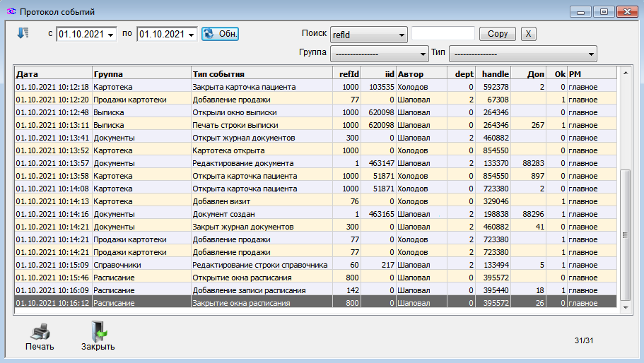644x363 pixels.
Task: Click the sort arrows icon at top left
Action: point(23,33)
